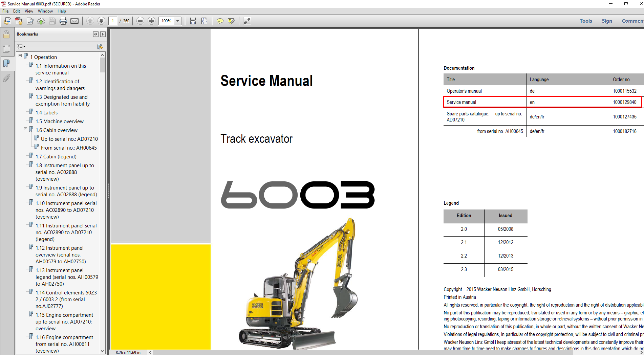The image size is (644, 355).
Task: Click the Print file icon
Action: [x=63, y=21]
